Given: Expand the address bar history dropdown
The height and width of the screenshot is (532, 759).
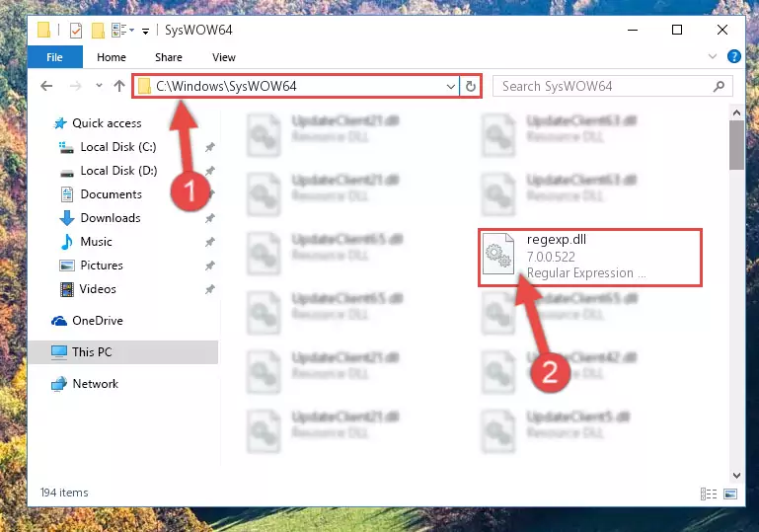Looking at the screenshot, I should (x=451, y=87).
